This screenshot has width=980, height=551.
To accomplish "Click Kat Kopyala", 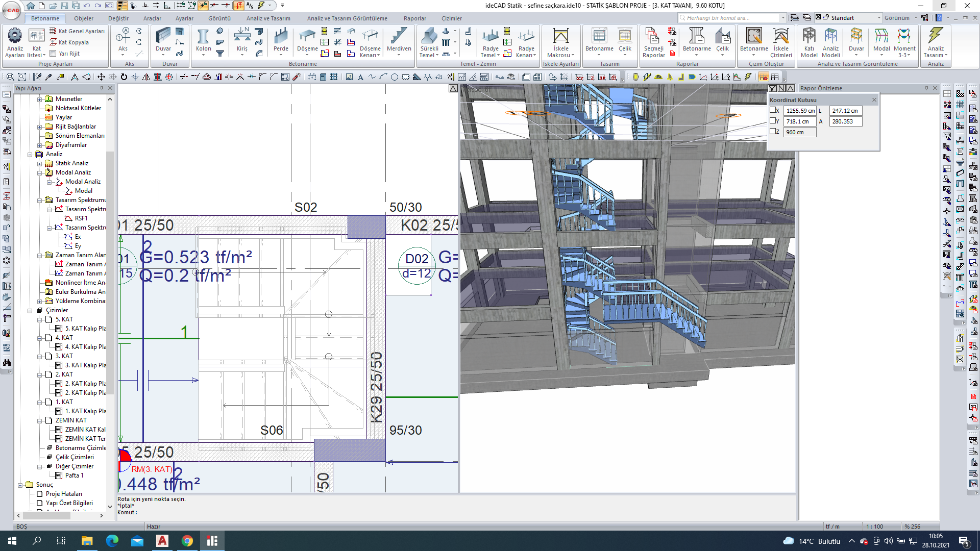I will click(x=69, y=42).
